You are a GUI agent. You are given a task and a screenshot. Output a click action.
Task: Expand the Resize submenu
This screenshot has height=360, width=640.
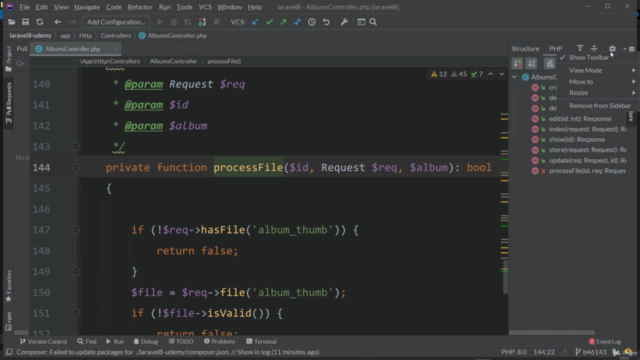point(596,93)
